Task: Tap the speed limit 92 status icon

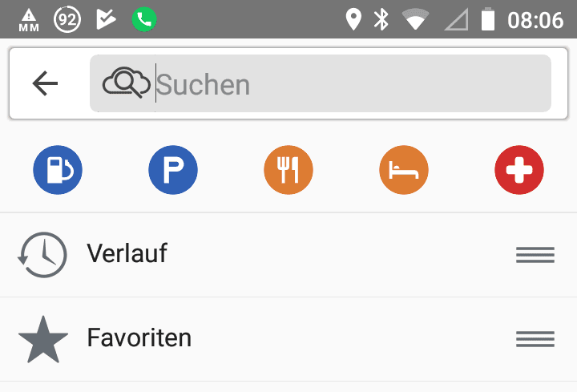Action: pyautogui.click(x=67, y=19)
